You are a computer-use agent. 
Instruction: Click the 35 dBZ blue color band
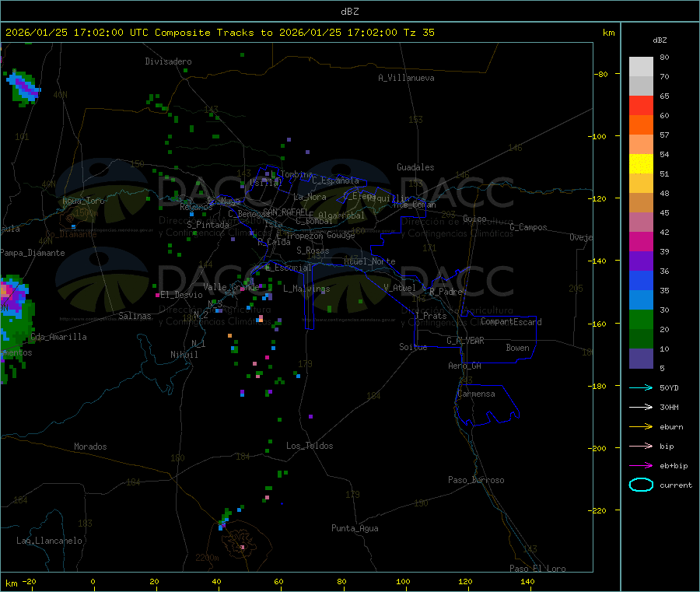pyautogui.click(x=641, y=280)
